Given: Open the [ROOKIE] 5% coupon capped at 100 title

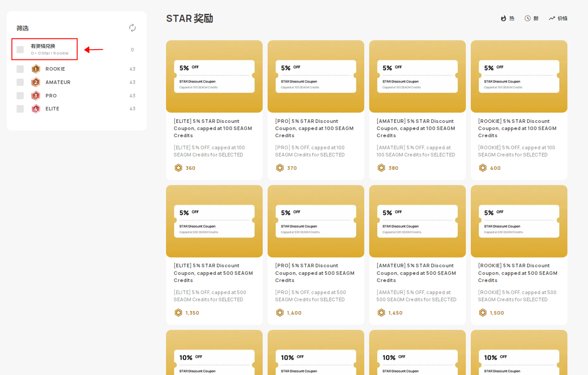Looking at the screenshot, I should tap(518, 128).
